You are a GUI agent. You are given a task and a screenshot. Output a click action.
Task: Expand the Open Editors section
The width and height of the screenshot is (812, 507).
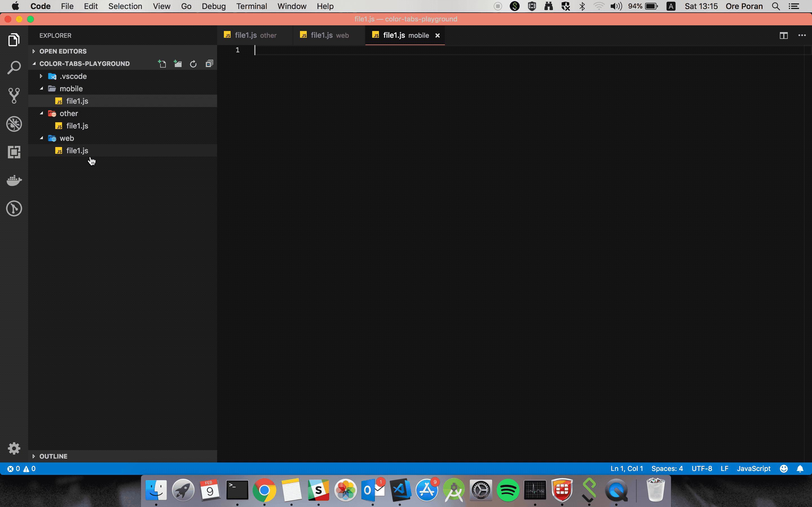[63, 51]
